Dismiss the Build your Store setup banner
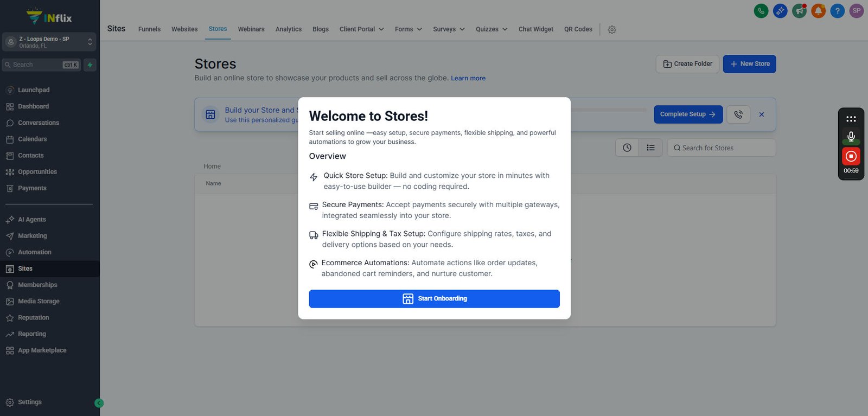This screenshot has width=868, height=416. (x=762, y=114)
